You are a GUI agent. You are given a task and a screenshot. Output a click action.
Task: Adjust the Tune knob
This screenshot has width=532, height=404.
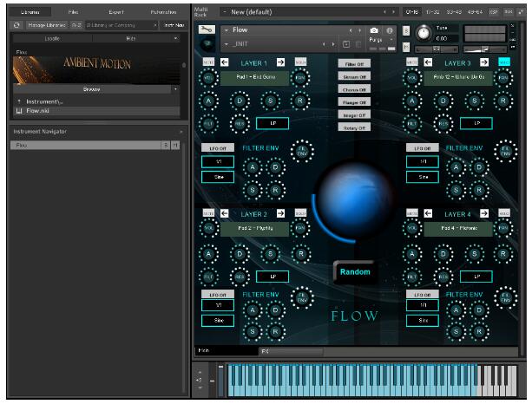[x=424, y=32]
